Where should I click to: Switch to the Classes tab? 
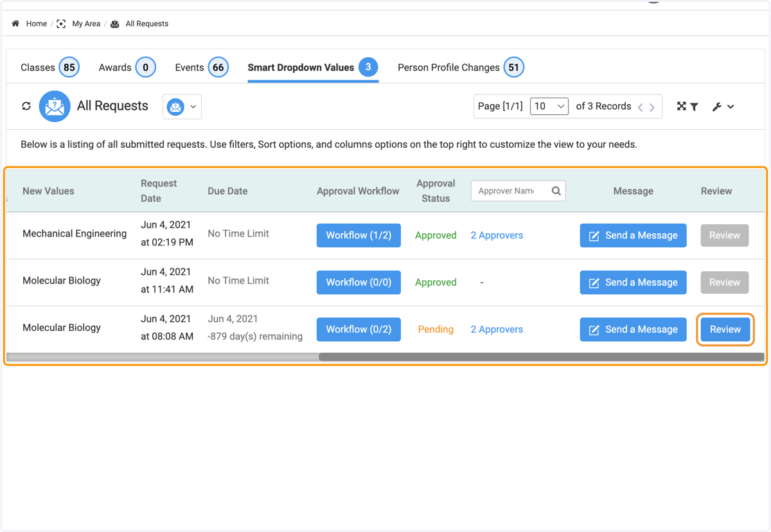50,67
